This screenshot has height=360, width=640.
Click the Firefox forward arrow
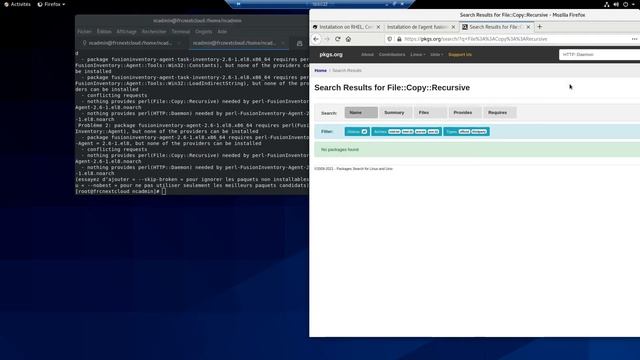click(327, 39)
